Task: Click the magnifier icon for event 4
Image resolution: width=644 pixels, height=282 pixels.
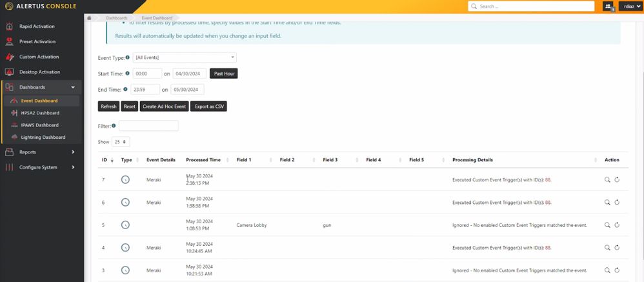Action: tap(607, 247)
